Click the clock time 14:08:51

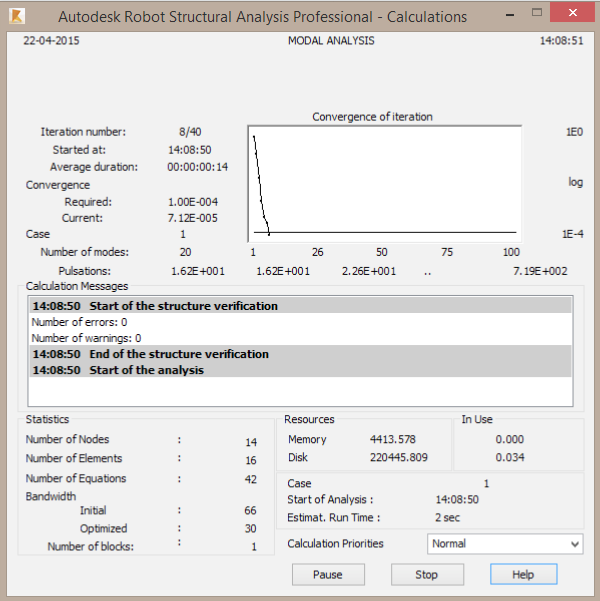562,41
